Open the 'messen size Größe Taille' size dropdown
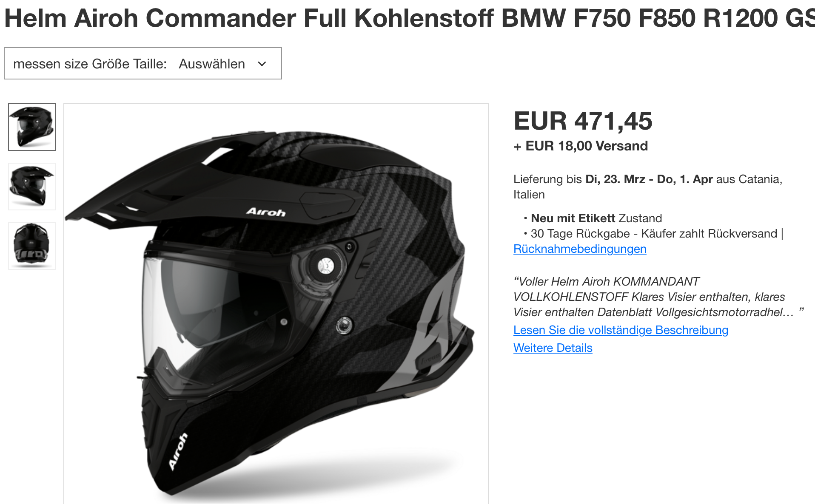The height and width of the screenshot is (504, 815). click(143, 63)
